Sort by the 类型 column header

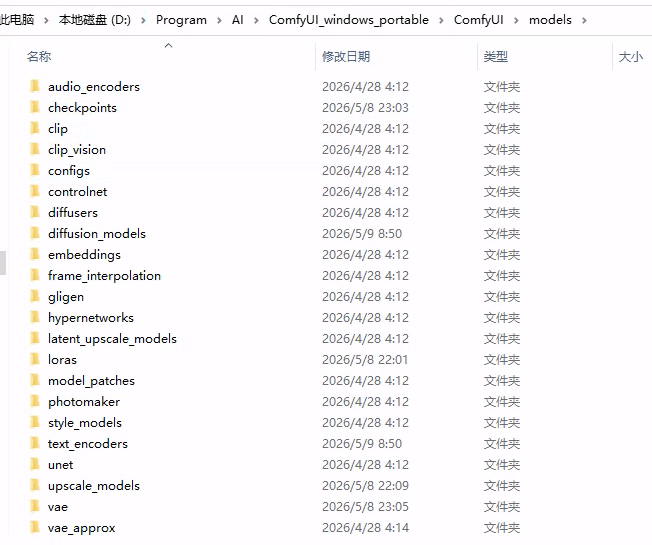click(x=496, y=57)
